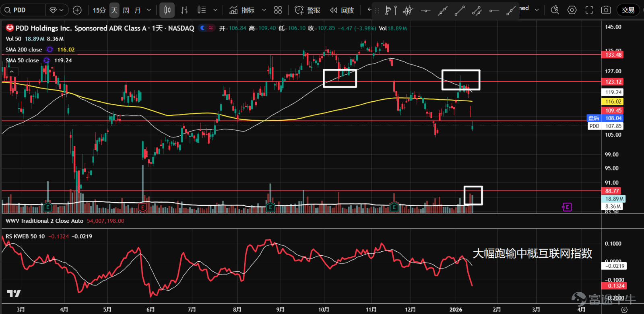The width and height of the screenshot is (644, 314).
Task: Click the RS KWEB 50 10 indicator legend
Action: pyautogui.click(x=25, y=236)
